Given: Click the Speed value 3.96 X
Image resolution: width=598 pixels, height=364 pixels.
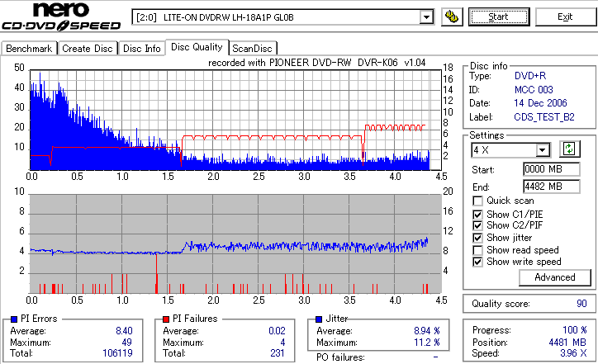Looking at the screenshot, I should 573,353.
